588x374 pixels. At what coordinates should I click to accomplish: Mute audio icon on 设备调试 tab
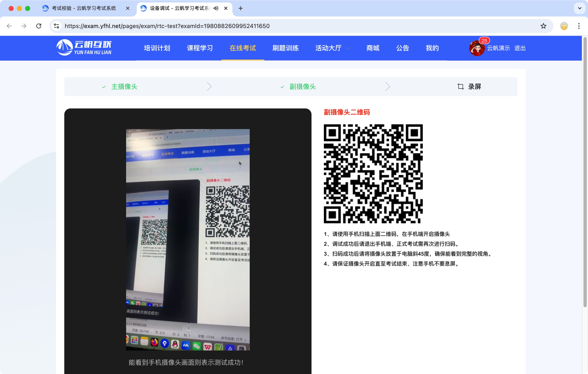click(216, 8)
